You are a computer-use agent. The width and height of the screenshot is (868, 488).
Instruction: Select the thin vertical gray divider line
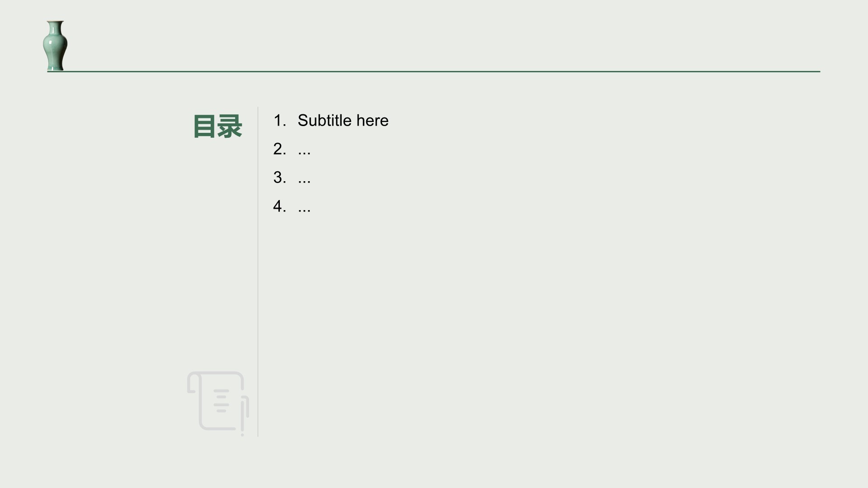click(258, 272)
